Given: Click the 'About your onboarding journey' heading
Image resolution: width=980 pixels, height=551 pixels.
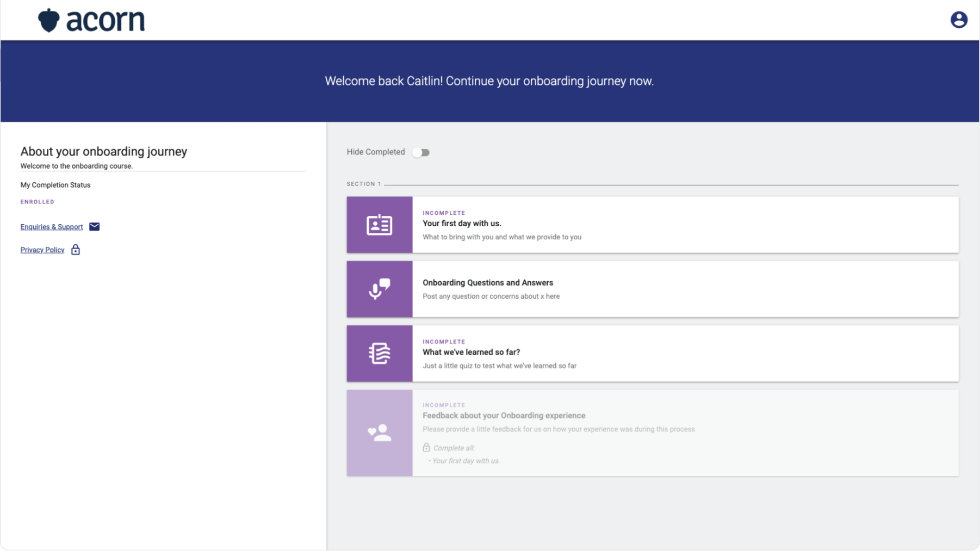Looking at the screenshot, I should (x=104, y=152).
